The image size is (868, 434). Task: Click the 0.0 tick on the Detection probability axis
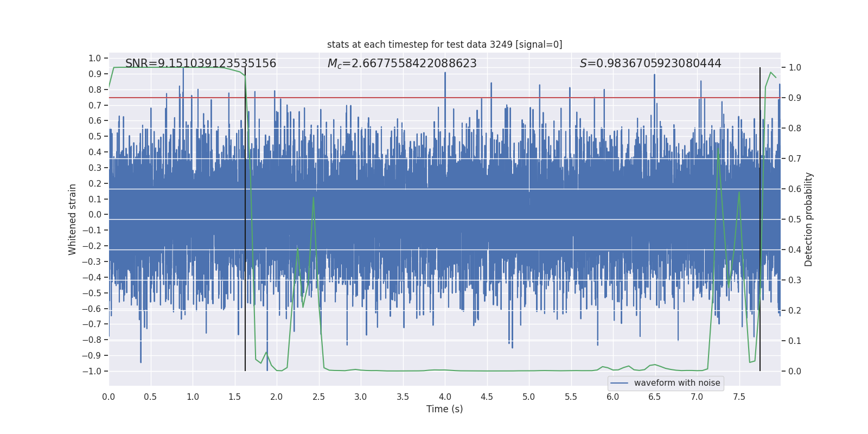click(795, 372)
